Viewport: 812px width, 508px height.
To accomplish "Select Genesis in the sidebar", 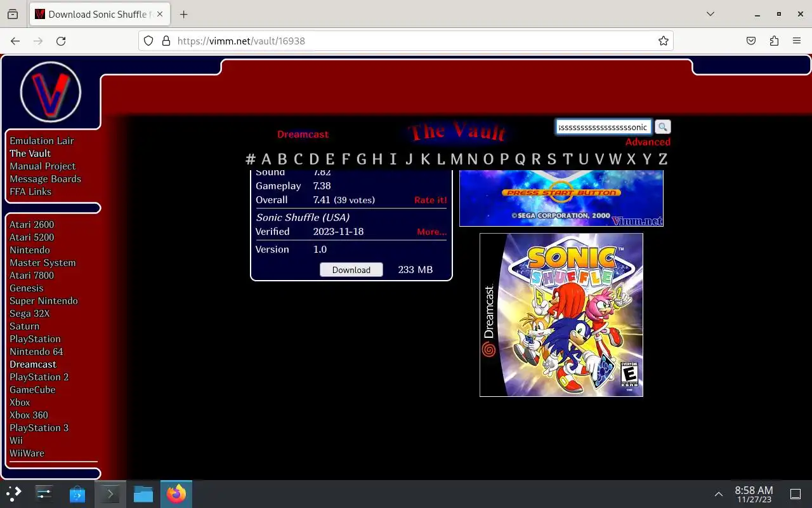I will point(27,288).
